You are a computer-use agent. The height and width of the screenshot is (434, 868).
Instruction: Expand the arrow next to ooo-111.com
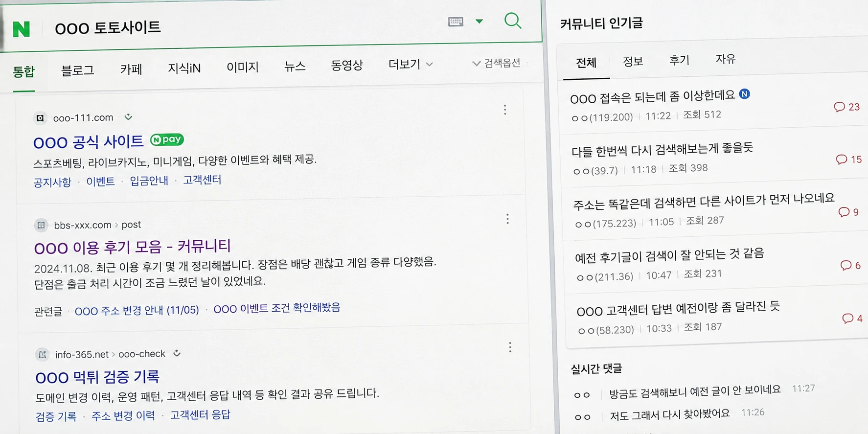128,117
